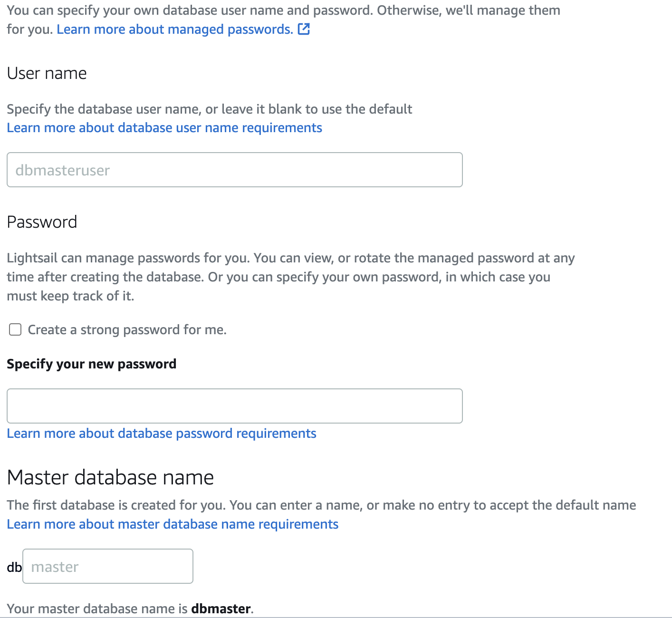Click the 'Create a strong password for me' label
The width and height of the screenshot is (672, 618).
127,329
